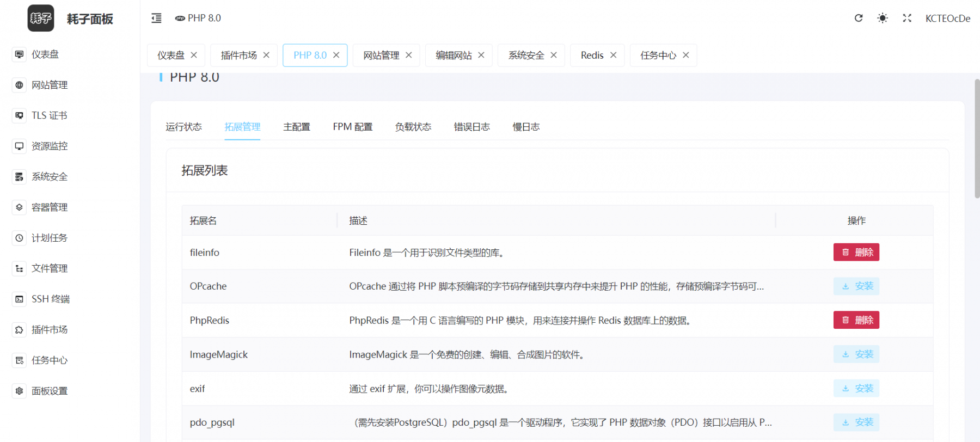Image resolution: width=980 pixels, height=442 pixels.
Task: Select the FPM 配置 tab
Action: (x=353, y=127)
